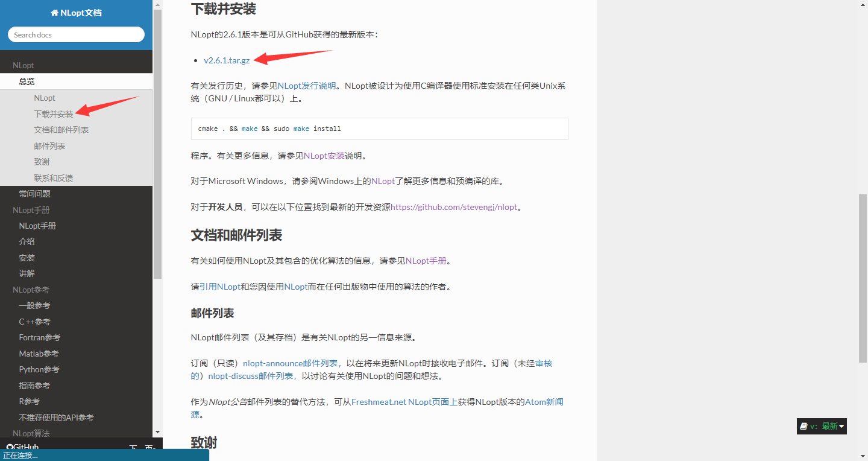The image size is (868, 461).
Task: Open the nlopt-discuss邮件列表 link
Action: click(x=250, y=376)
